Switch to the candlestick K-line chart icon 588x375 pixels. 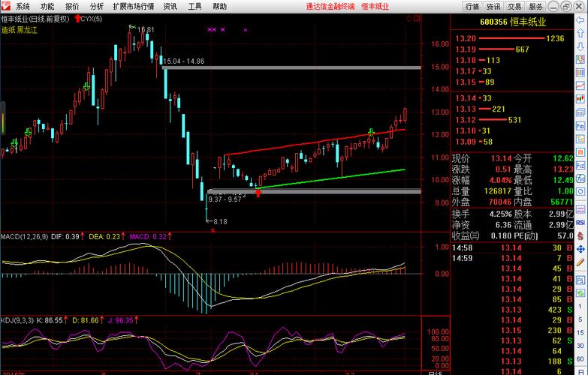[x=580, y=99]
